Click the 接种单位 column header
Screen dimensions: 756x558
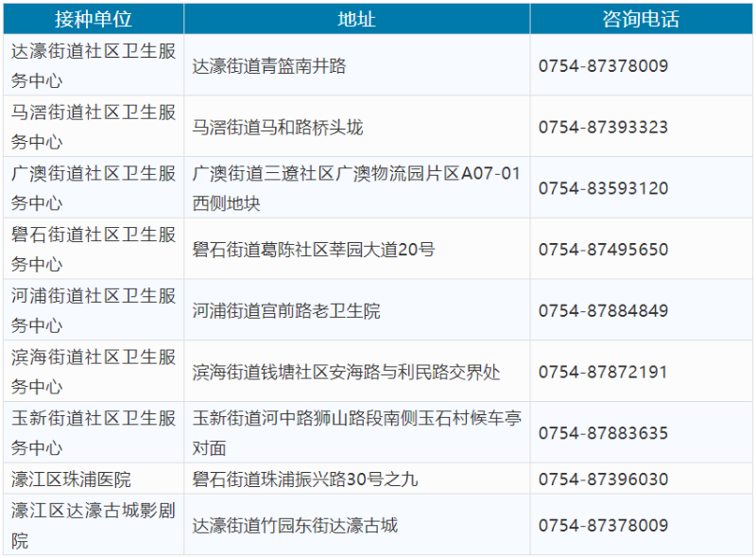[x=93, y=20]
